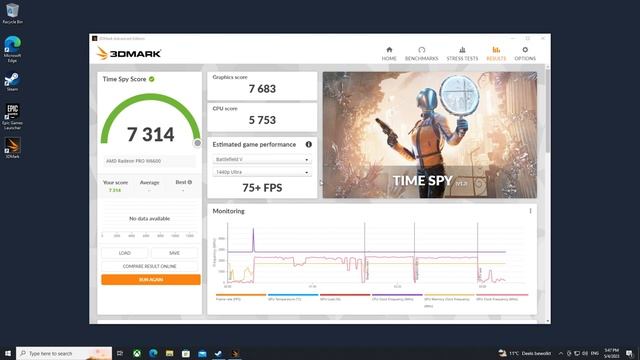Click the 3DMark logo in the header
The width and height of the screenshot is (640, 360).
pyautogui.click(x=129, y=53)
